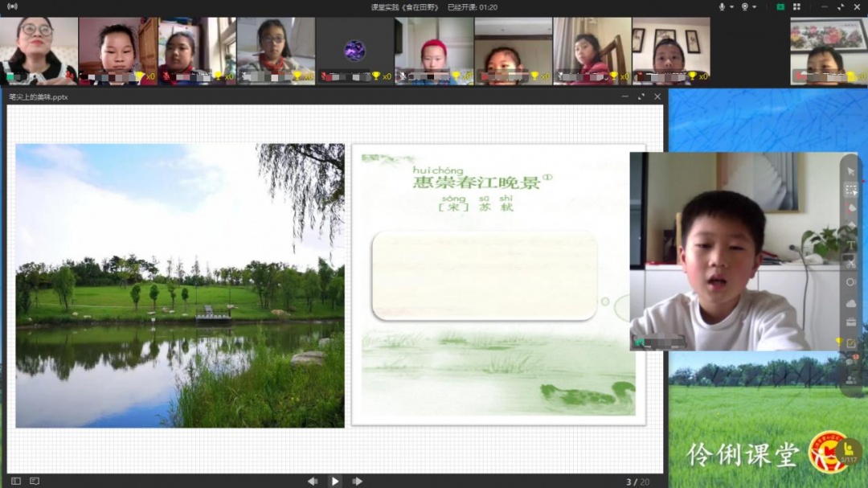Expand the microphone options dropdown arrow
Screen dimensions: 868x488
[x=731, y=7]
